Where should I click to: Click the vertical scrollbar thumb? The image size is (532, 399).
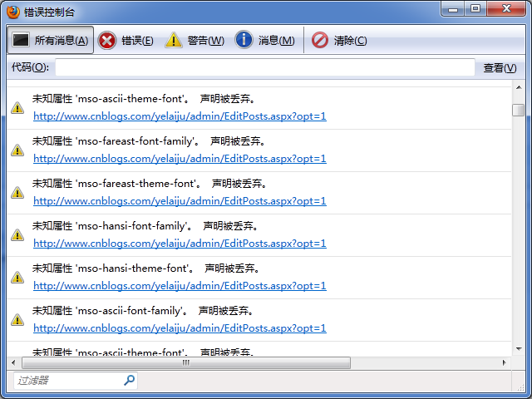click(519, 110)
